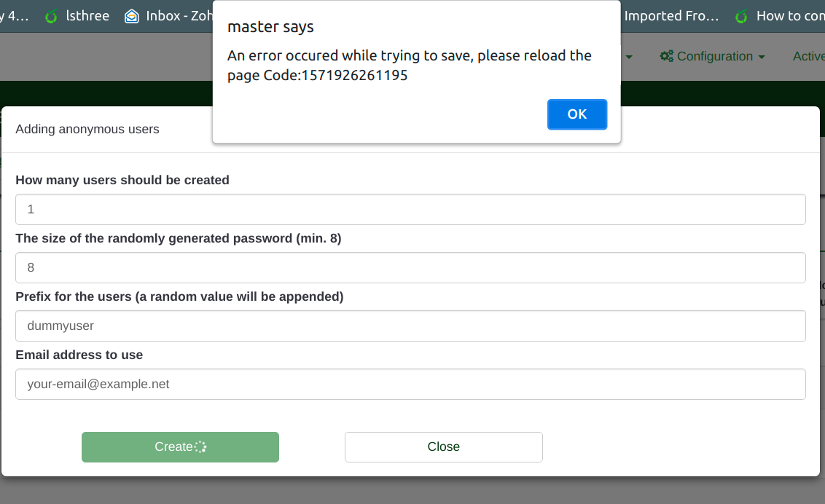The height and width of the screenshot is (504, 825).
Task: Click the Zoho inbox mail icon
Action: pyautogui.click(x=132, y=16)
